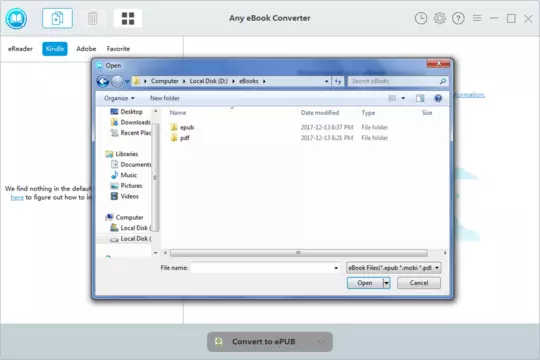Viewport: 540px width, 360px height.
Task: Expand the Organize dropdown
Action: [x=119, y=98]
